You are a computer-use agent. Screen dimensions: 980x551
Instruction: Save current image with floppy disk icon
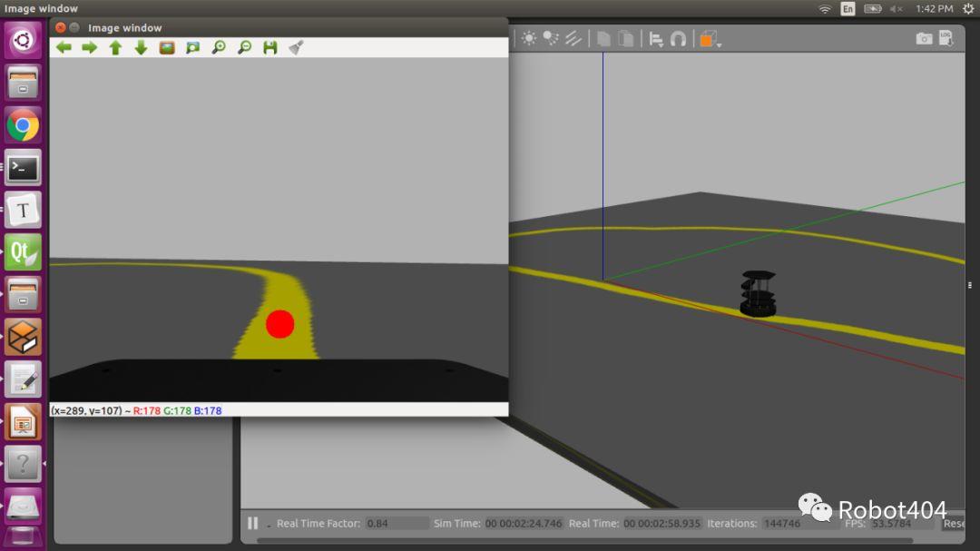[270, 47]
